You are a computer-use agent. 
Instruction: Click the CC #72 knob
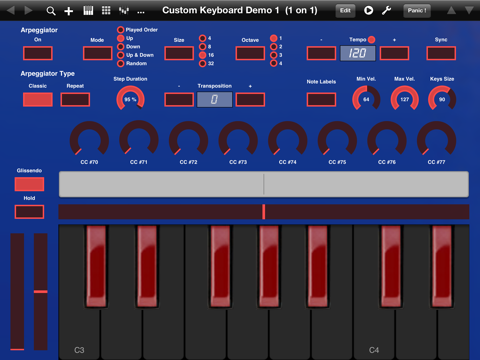189,140
